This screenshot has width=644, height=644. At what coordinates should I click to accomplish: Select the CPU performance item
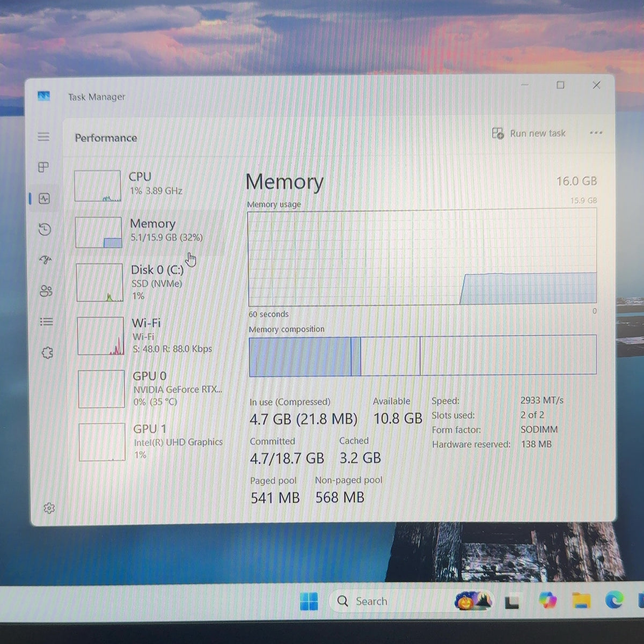pyautogui.click(x=148, y=185)
